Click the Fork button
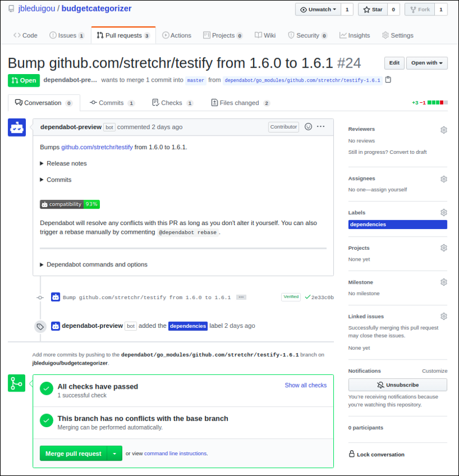The height and width of the screenshot is (476, 459). [420, 10]
